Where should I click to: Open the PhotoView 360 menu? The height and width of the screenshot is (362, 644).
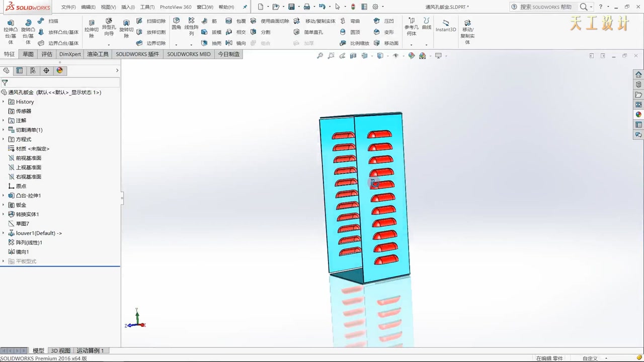coord(176,7)
